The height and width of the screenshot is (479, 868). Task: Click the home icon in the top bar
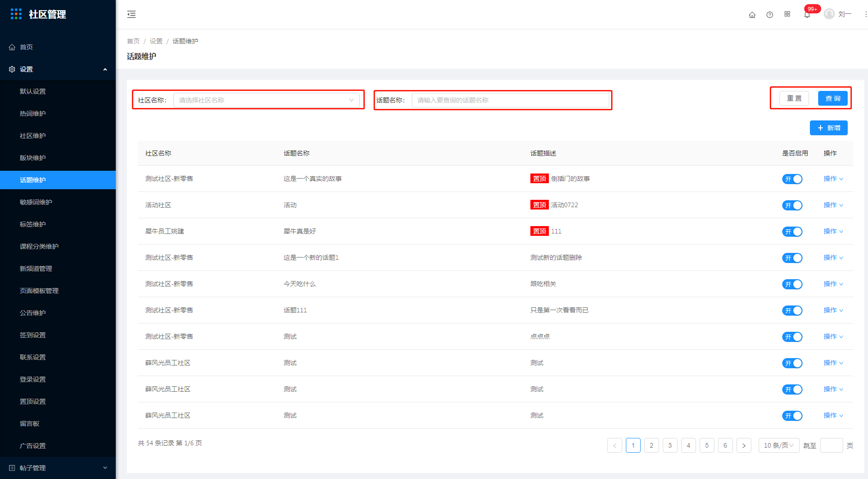[x=752, y=15]
